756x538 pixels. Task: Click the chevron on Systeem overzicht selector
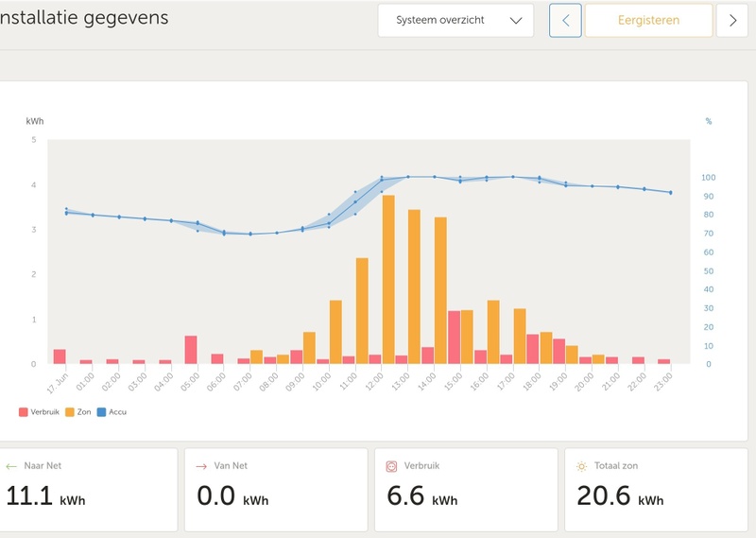(x=515, y=20)
